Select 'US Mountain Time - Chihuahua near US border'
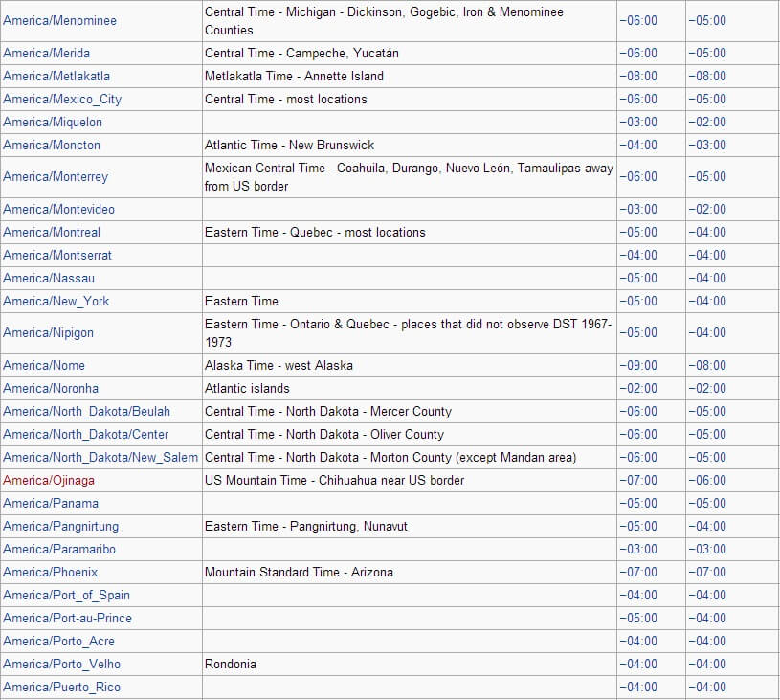The width and height of the screenshot is (780, 700). 334,481
